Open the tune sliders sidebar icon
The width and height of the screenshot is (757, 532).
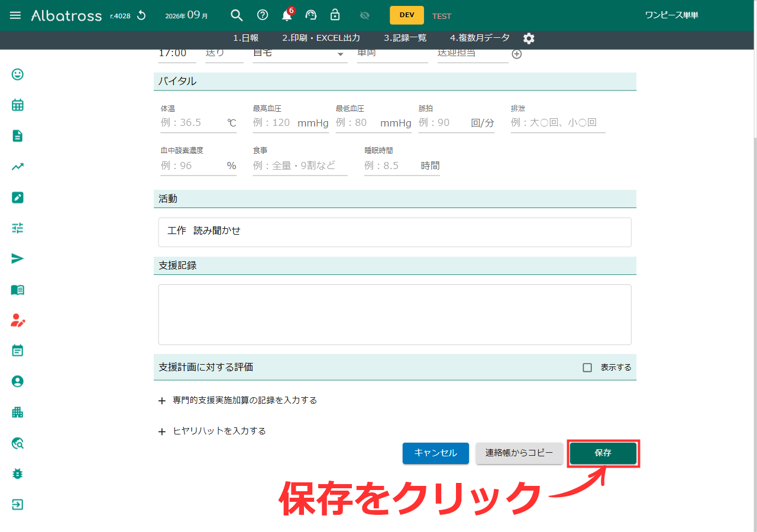point(18,228)
